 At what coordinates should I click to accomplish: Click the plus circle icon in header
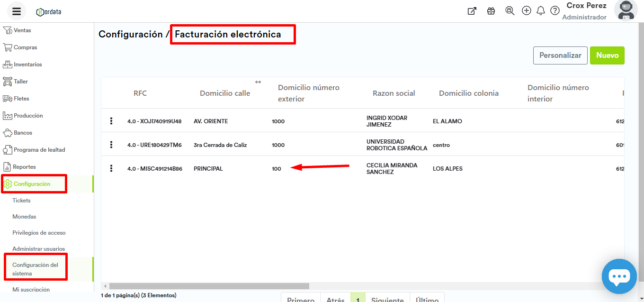tap(526, 11)
